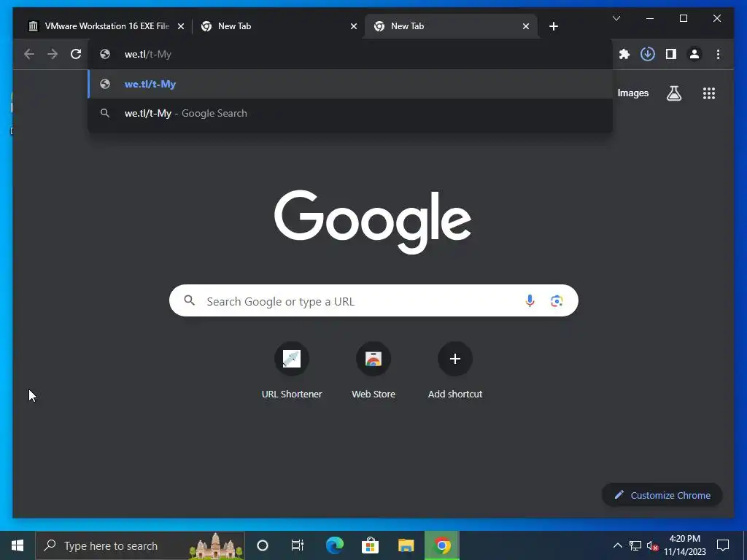Open the notification center icon
747x560 pixels.
[x=723, y=545]
